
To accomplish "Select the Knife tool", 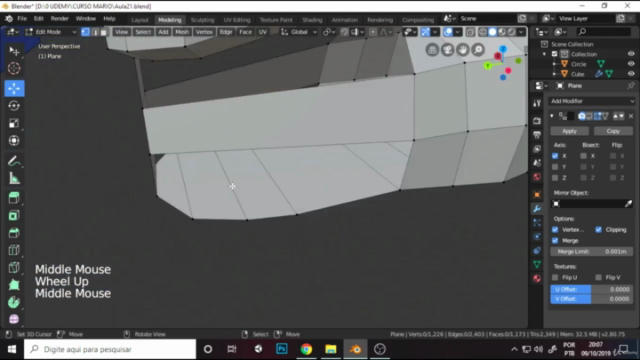I will 14,268.
